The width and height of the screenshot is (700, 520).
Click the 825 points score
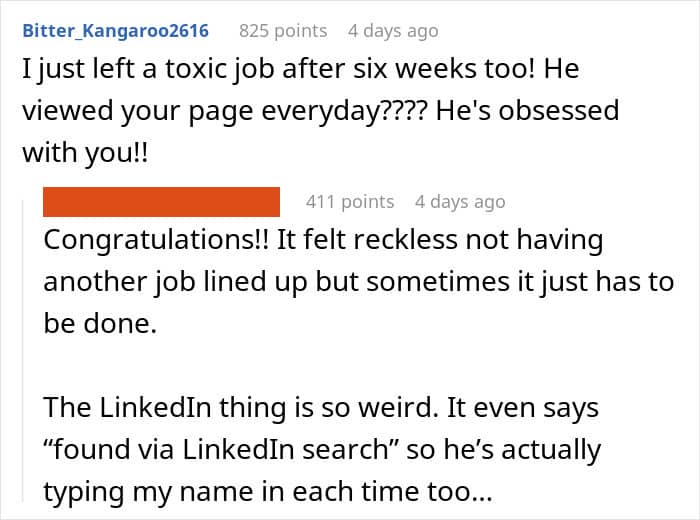pos(283,31)
